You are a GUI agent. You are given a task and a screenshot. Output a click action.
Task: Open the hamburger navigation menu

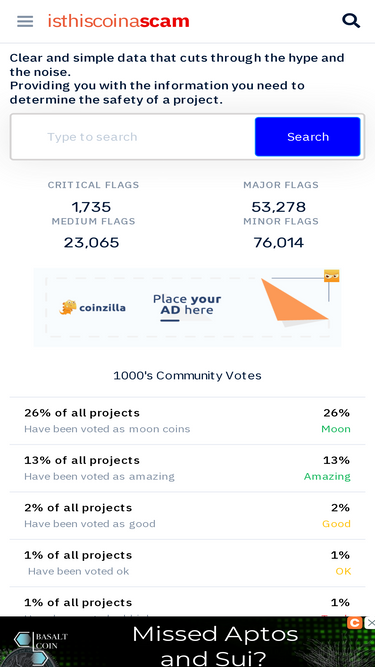[x=25, y=21]
